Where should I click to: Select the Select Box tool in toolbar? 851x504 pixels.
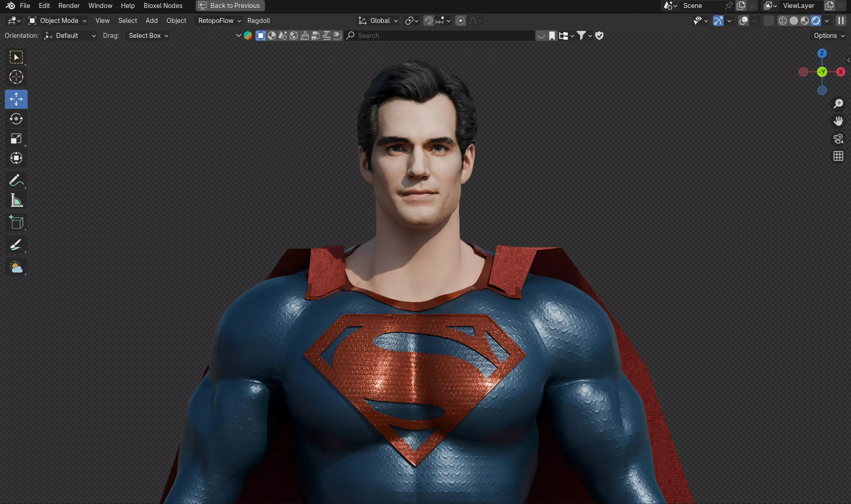16,57
